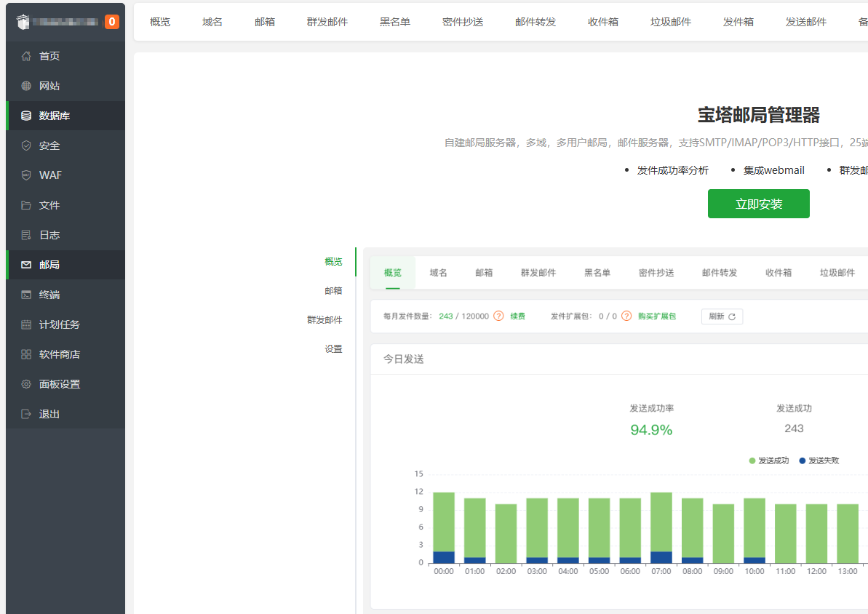Select the 邮局 envelope icon
The image size is (868, 614).
pyautogui.click(x=26, y=265)
